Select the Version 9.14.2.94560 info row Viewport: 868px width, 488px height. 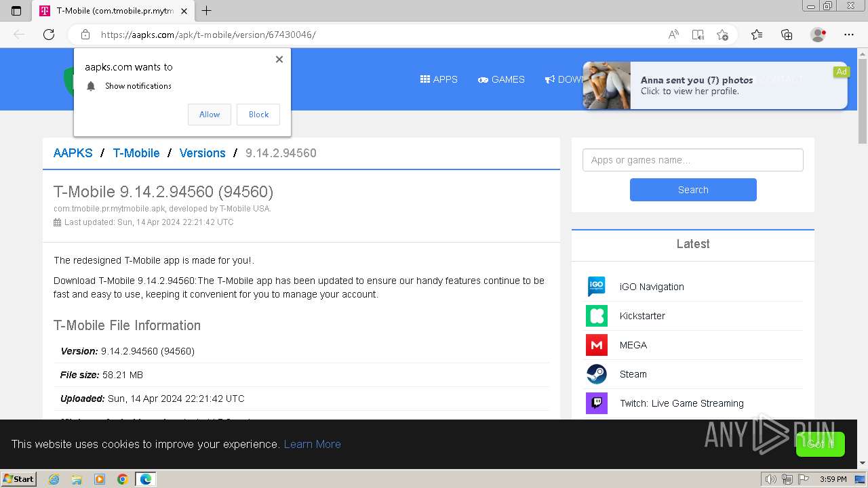[301, 351]
